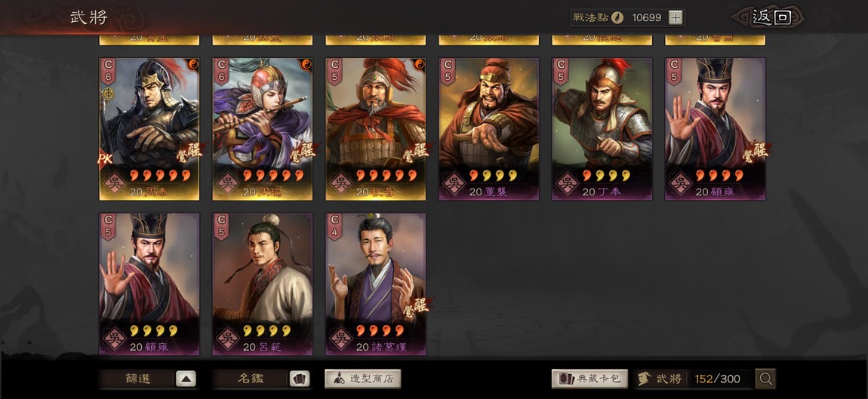Click the feather icon beside 戰法點
Image resolution: width=868 pixels, height=399 pixels.
pyautogui.click(x=617, y=17)
